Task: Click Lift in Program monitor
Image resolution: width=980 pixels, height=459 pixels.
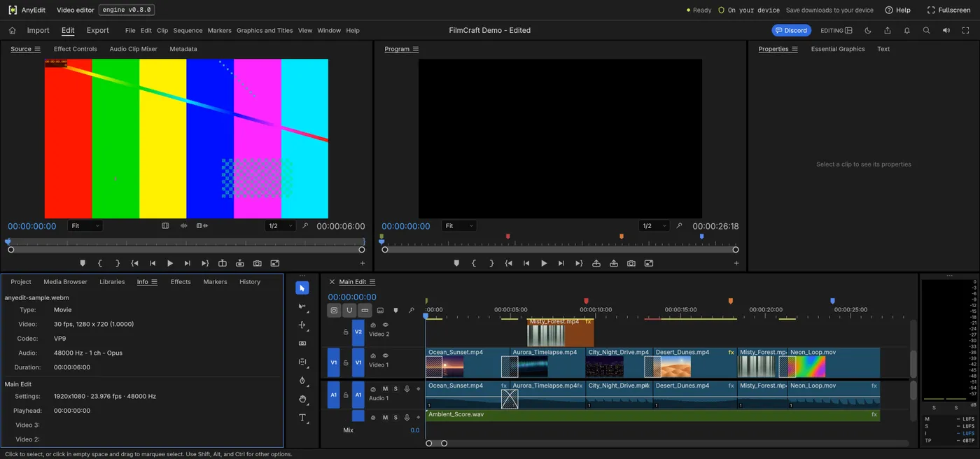Action: (596, 263)
